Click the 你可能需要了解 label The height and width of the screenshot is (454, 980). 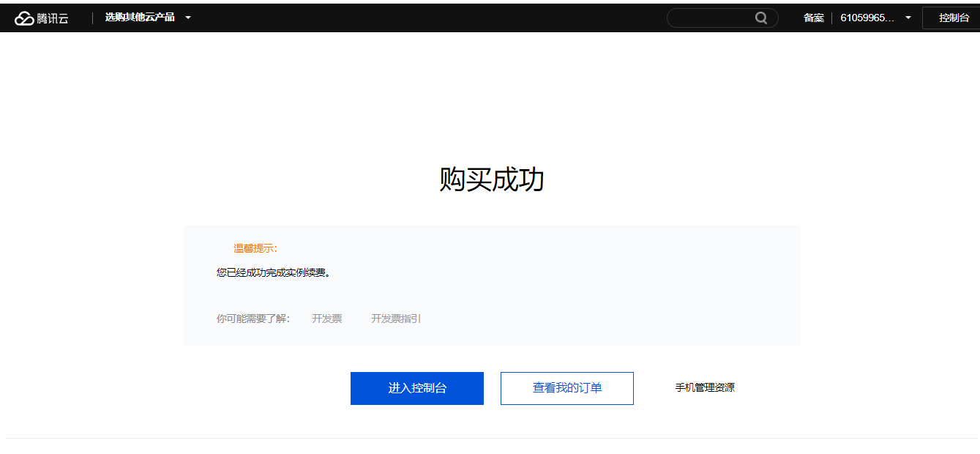(253, 319)
